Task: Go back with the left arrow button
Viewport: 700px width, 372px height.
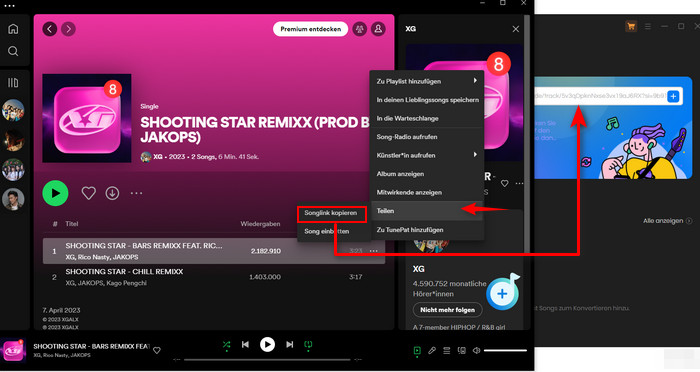Action: tap(50, 29)
